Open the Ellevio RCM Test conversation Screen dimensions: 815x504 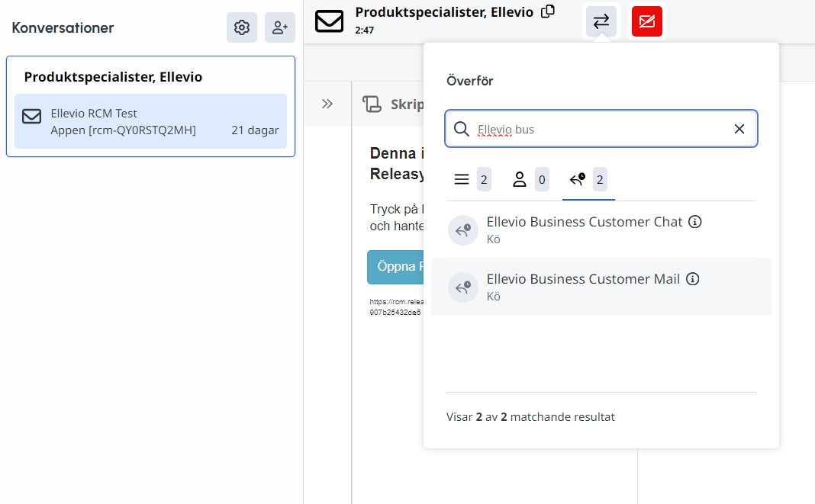pos(151,121)
